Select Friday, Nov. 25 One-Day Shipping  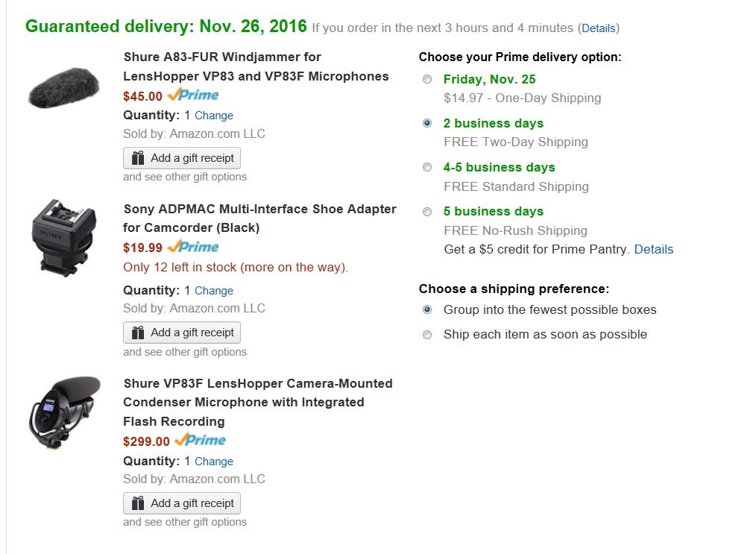[427, 79]
